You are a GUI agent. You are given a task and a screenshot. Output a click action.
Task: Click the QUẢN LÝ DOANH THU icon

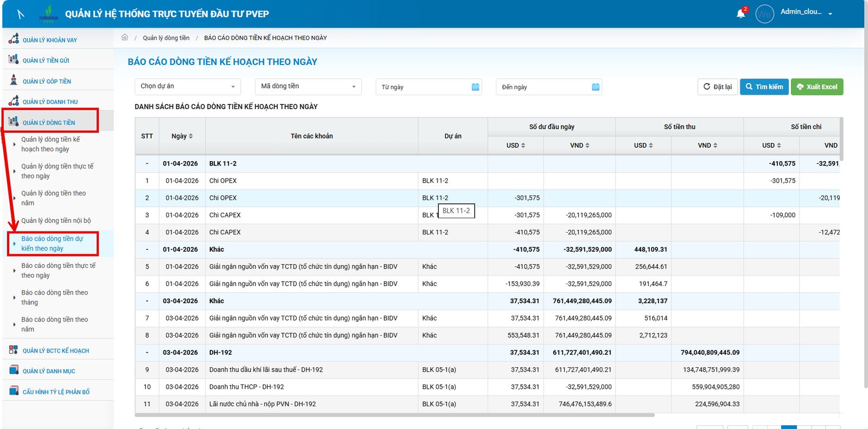coord(14,101)
